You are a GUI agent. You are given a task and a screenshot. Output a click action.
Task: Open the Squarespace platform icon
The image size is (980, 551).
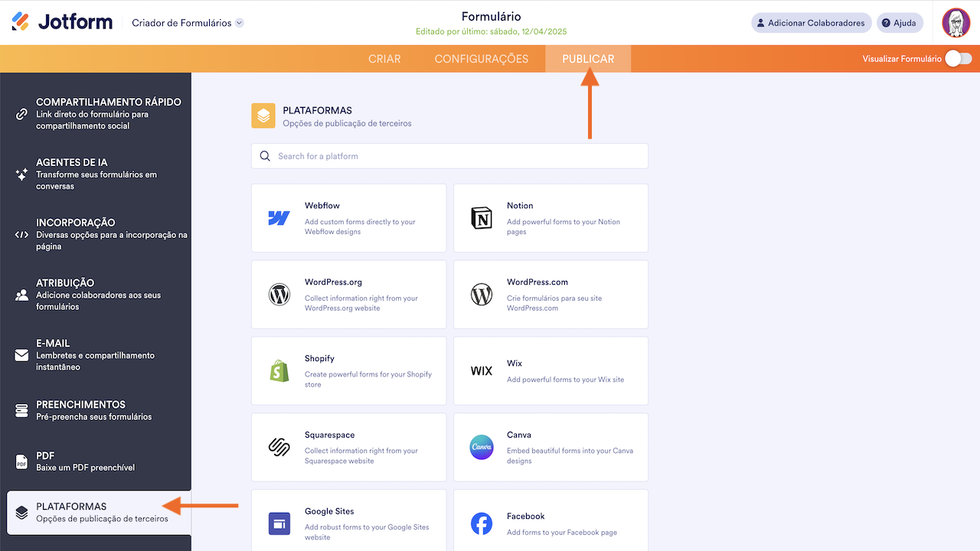279,448
